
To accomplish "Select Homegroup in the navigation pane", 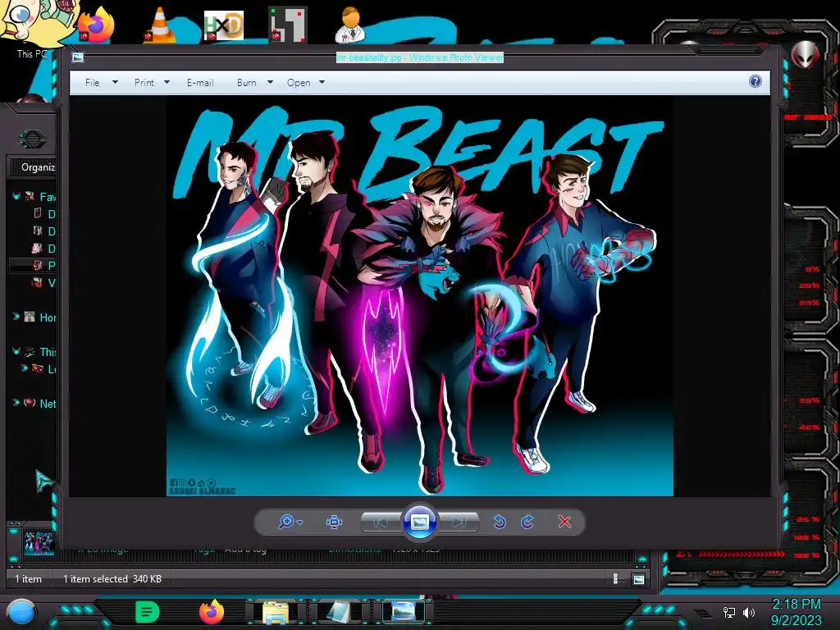I will pos(40,317).
